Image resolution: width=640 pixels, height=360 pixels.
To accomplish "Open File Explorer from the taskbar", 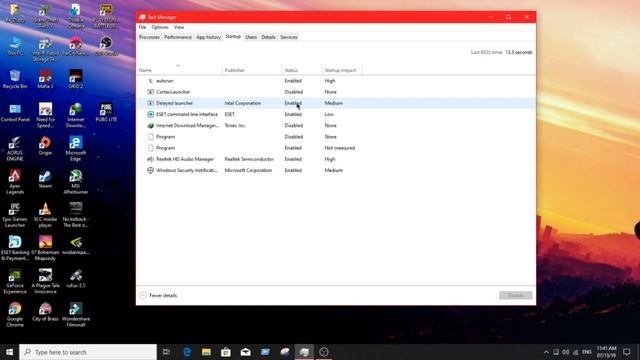I will tap(206, 352).
